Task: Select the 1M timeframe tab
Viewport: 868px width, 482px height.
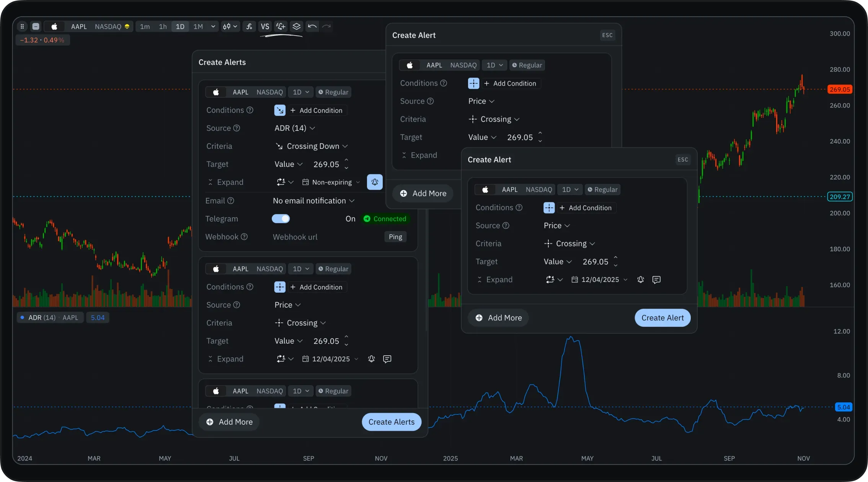Action: 198,26
